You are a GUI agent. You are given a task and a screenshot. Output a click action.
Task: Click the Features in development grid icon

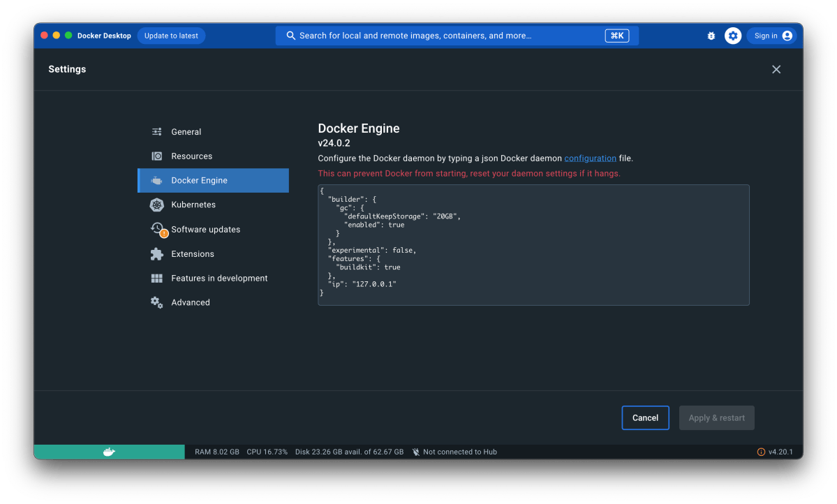156,278
